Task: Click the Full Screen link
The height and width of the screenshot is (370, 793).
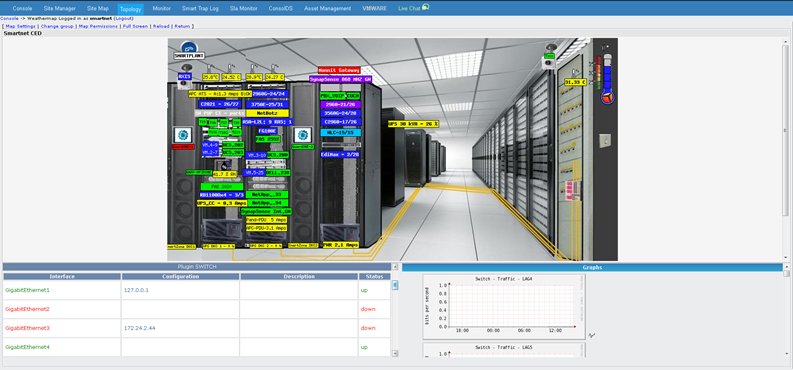Action: pos(135,26)
